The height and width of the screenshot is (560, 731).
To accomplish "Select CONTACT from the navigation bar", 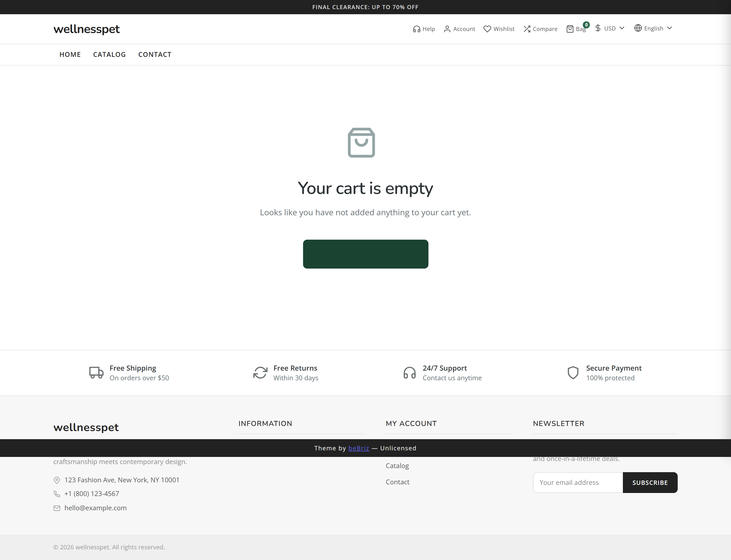I will (155, 54).
